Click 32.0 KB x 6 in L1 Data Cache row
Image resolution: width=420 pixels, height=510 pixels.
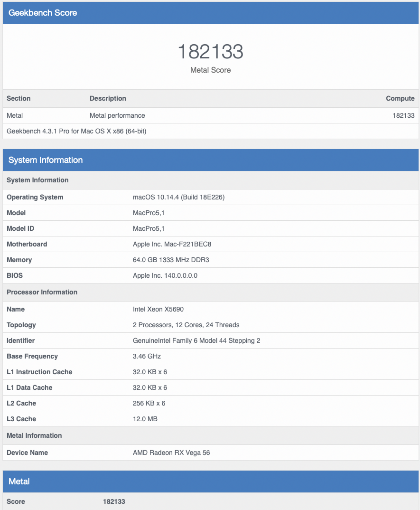pos(150,387)
